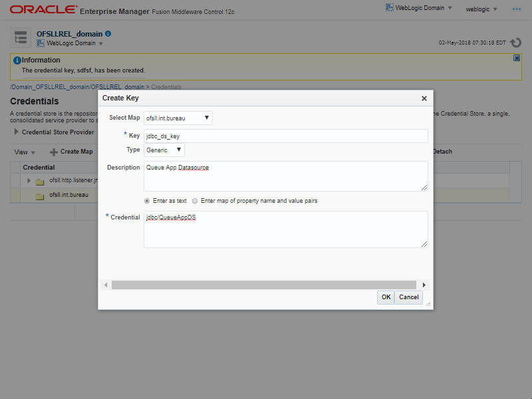This screenshot has width=532, height=399.
Task: Click the WebLogic Domain icon under the domain title
Action: click(x=41, y=43)
